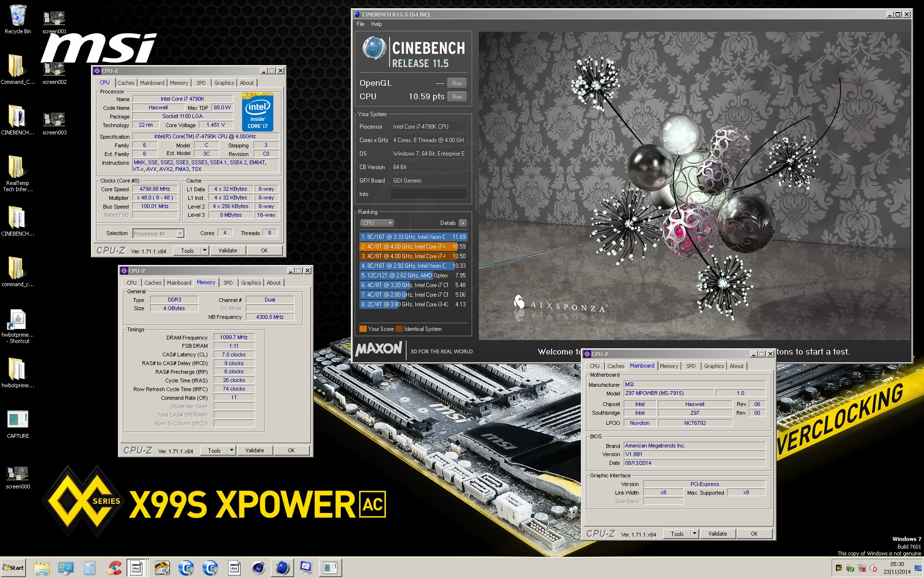Open the Calculator taskbar icon

point(90,568)
